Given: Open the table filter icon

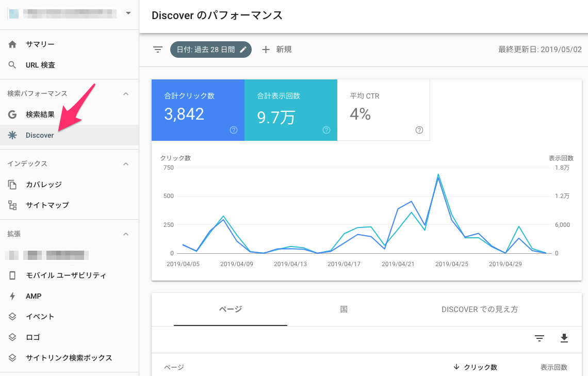Looking at the screenshot, I should click(x=539, y=338).
